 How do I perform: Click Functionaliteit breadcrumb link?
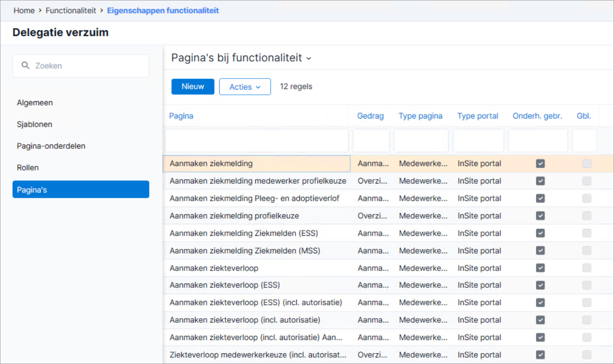71,11
